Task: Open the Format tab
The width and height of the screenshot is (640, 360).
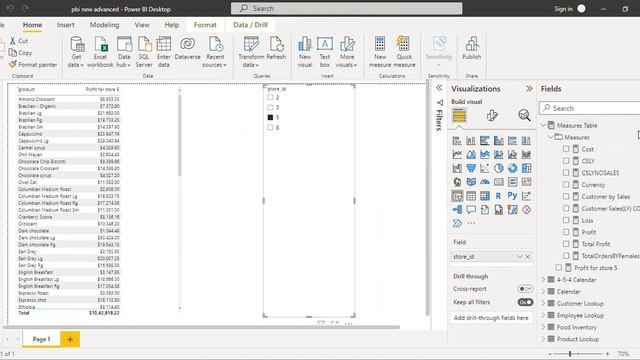Action: [205, 25]
